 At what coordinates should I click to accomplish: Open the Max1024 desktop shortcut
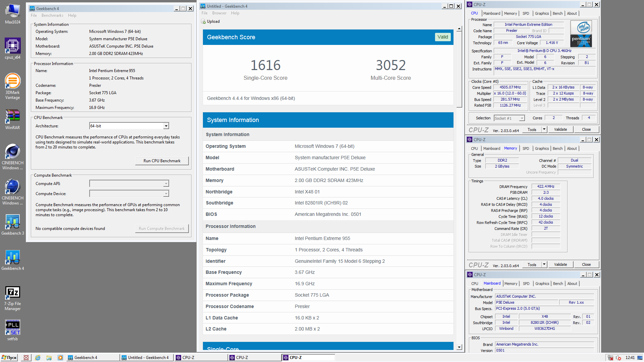(x=12, y=14)
